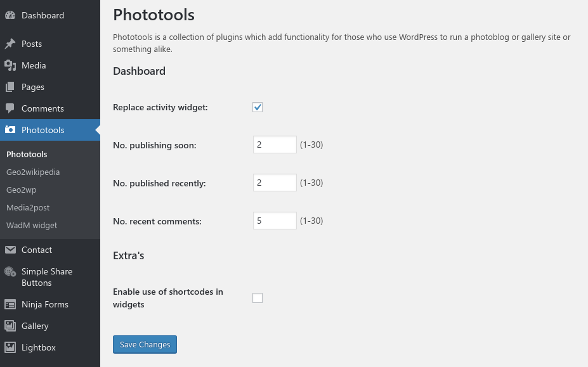Open the Ninja Forms menu

pos(50,304)
